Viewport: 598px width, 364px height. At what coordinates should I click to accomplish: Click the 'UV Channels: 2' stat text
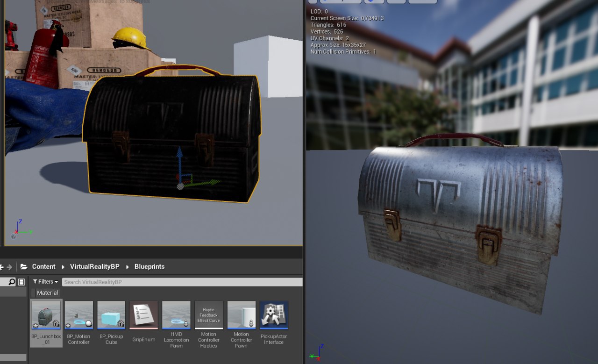330,38
